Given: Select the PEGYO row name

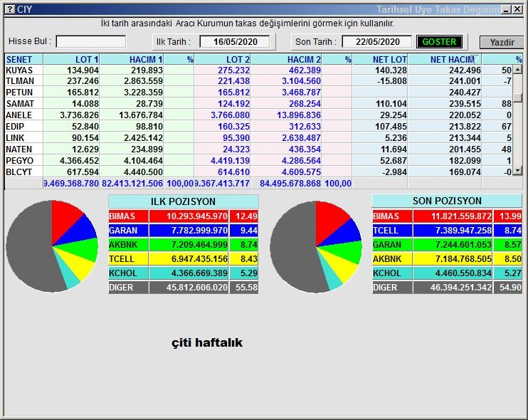Looking at the screenshot, I should tap(19, 161).
